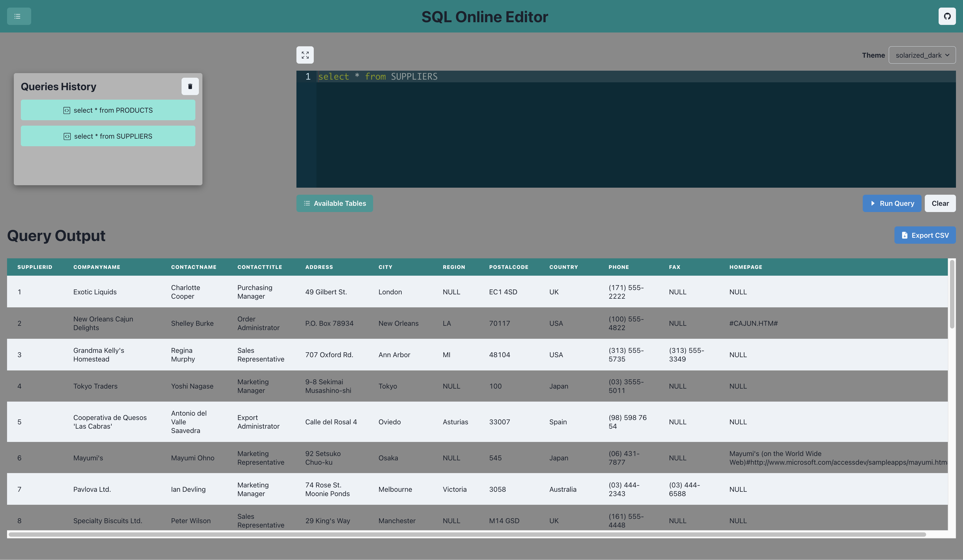
Task: Click code icon beside SUPPLIERS history query
Action: tap(67, 136)
